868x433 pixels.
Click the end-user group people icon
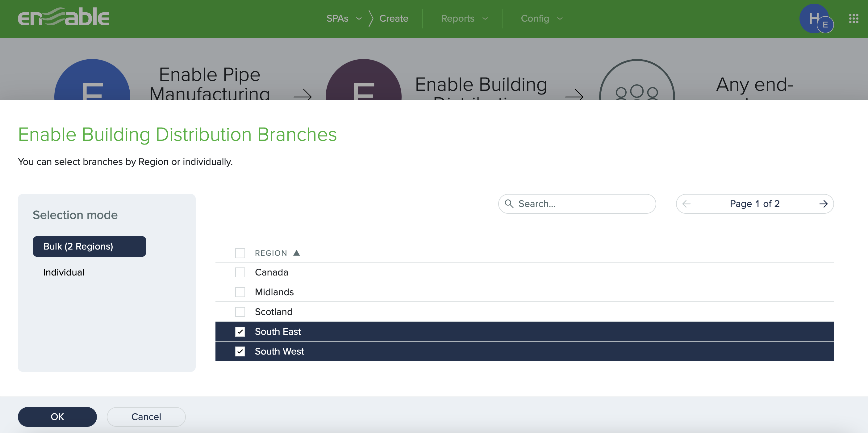(636, 80)
